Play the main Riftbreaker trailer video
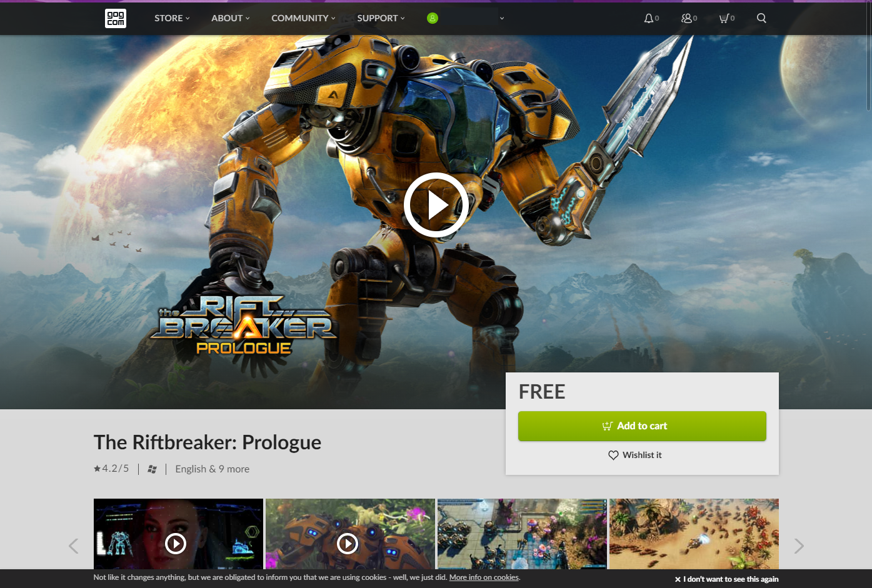Image resolution: width=872 pixels, height=588 pixels. (x=436, y=205)
